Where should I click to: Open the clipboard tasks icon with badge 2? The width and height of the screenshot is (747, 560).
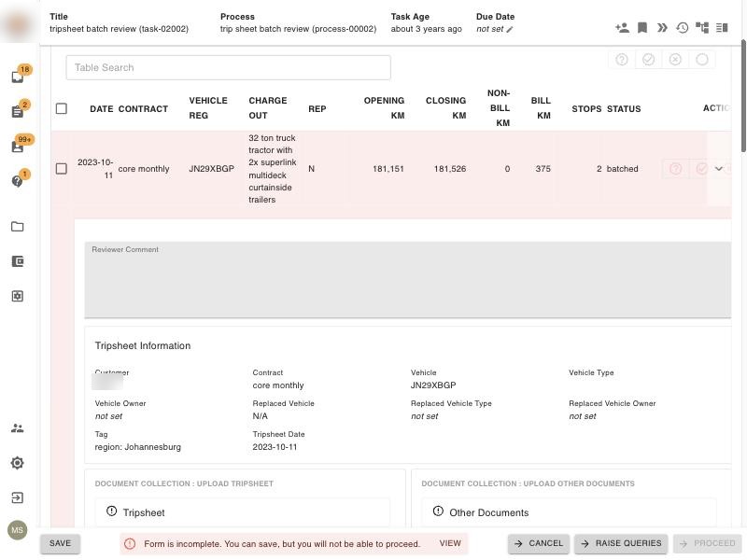[18, 111]
